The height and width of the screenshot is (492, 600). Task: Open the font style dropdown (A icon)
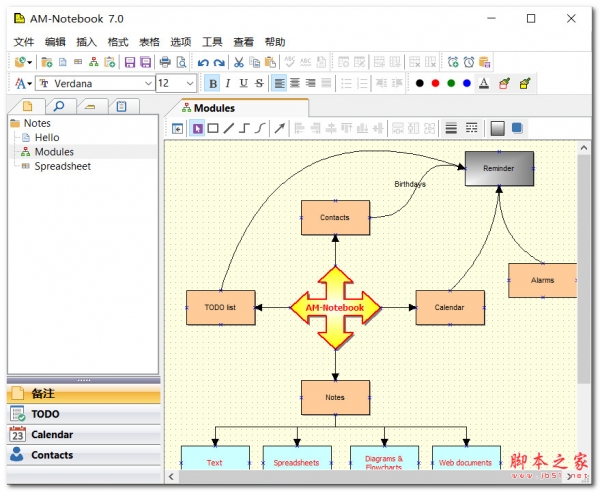pos(23,83)
